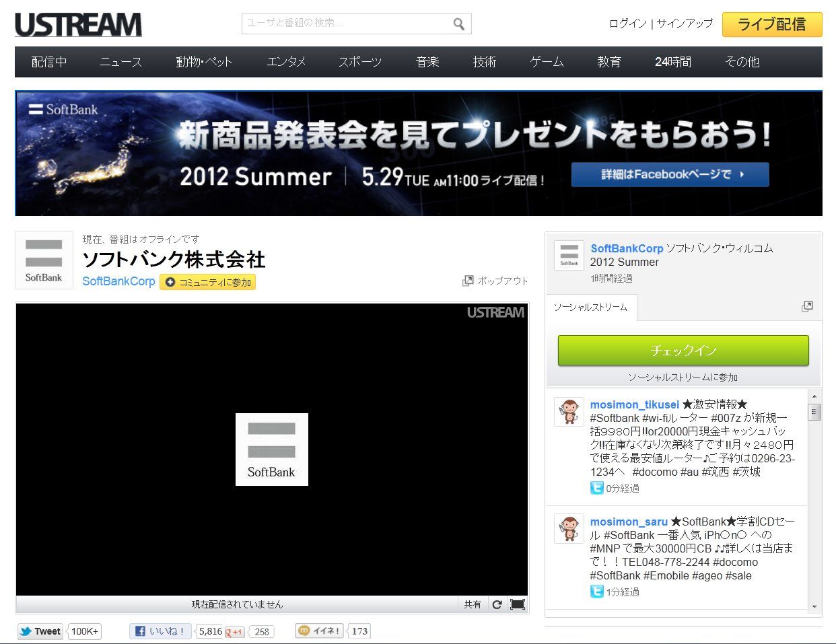
Task: Open the ログイン link
Action: point(627,24)
